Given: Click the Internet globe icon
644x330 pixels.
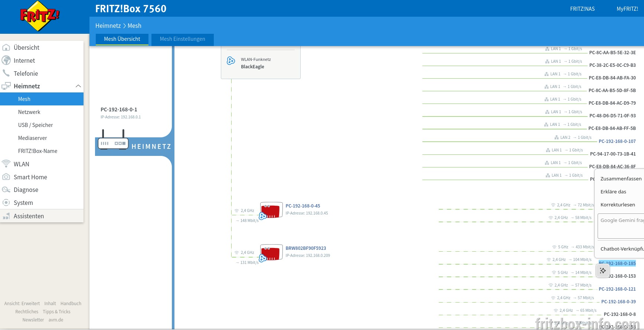Looking at the screenshot, I should [x=6, y=60].
